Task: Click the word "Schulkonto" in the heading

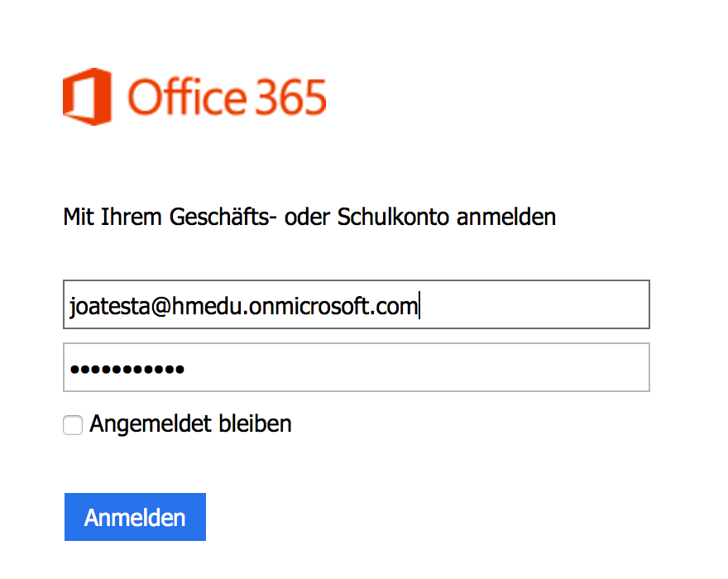Action: [x=393, y=217]
